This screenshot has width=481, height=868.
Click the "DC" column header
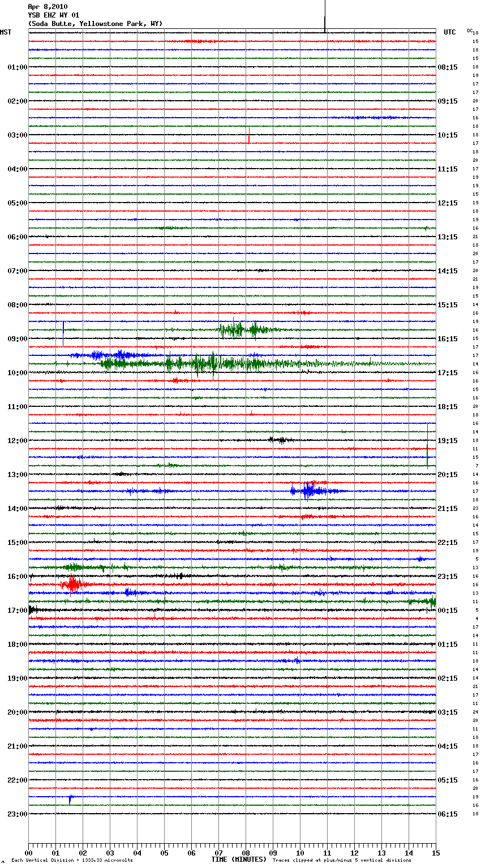(x=470, y=31)
